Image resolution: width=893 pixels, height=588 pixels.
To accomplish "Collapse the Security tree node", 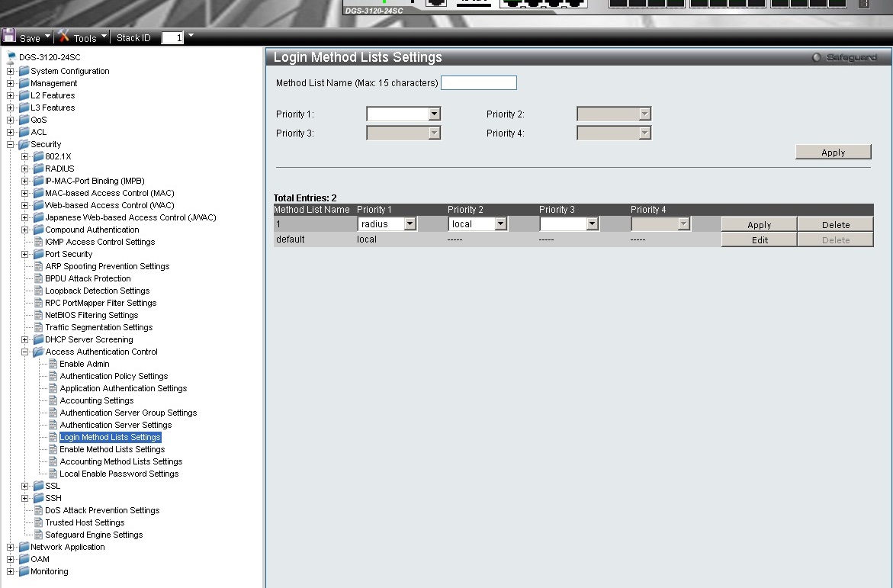I will coord(11,144).
